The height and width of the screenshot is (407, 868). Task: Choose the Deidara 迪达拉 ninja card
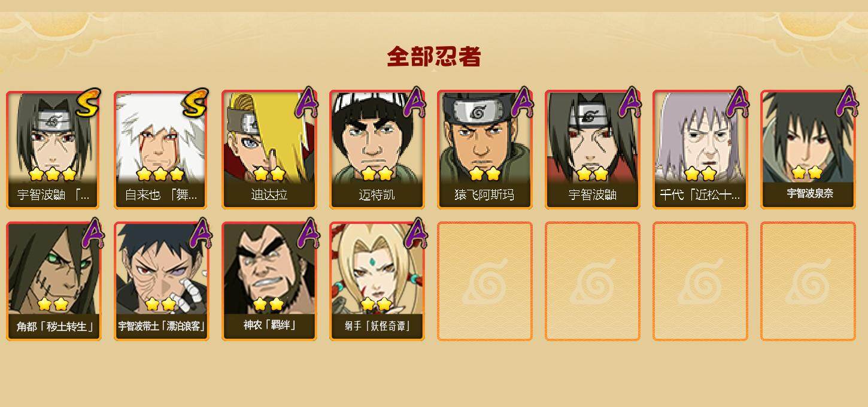click(269, 150)
